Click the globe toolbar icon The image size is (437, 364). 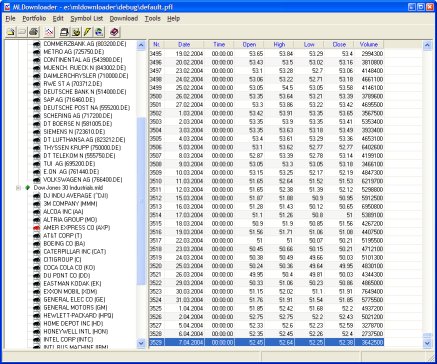click(99, 32)
